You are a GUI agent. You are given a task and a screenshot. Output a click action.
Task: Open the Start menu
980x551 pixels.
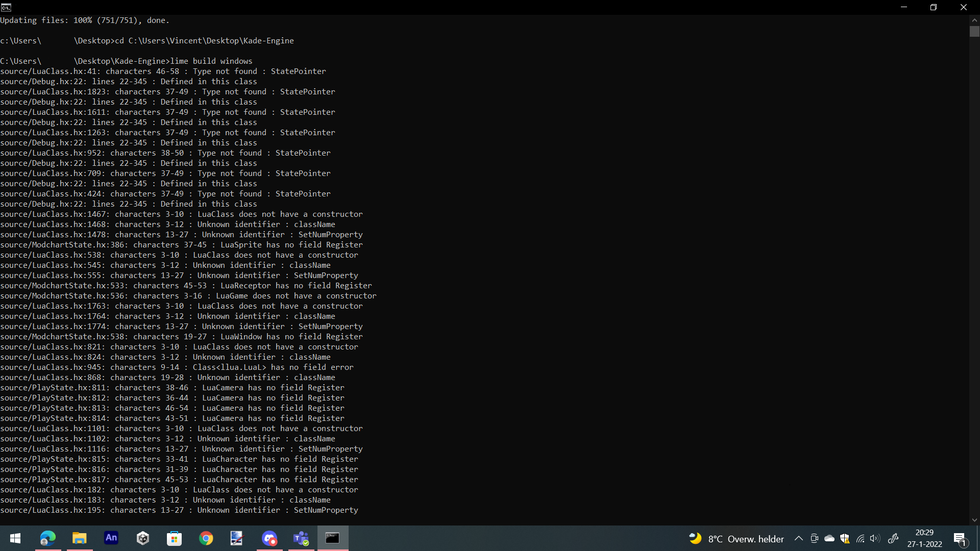click(x=15, y=538)
